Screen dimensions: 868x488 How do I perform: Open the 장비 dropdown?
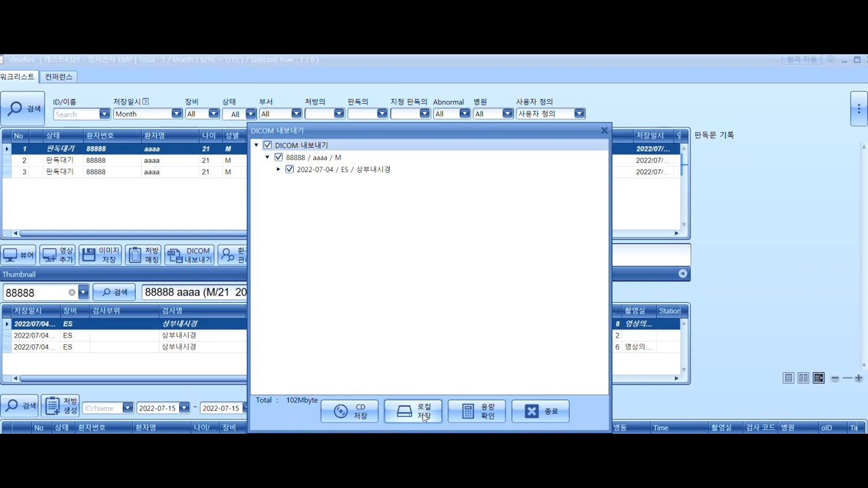click(x=214, y=114)
